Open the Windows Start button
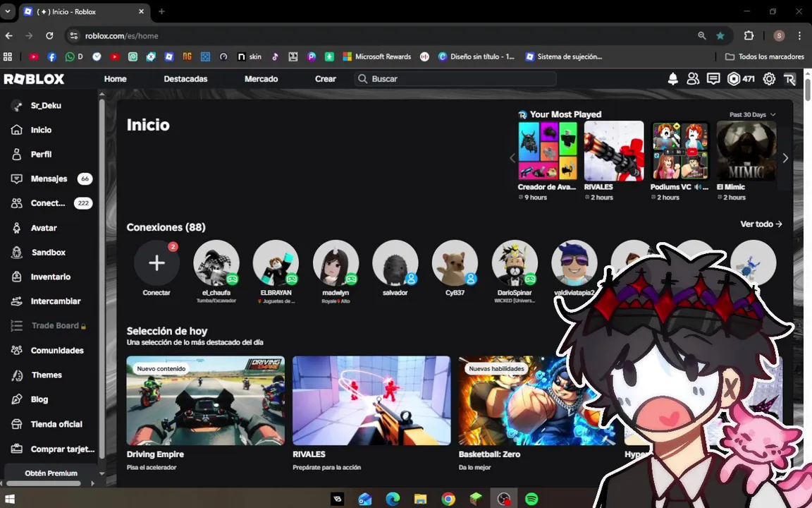Screen dimensions: 812x508 tap(9, 500)
